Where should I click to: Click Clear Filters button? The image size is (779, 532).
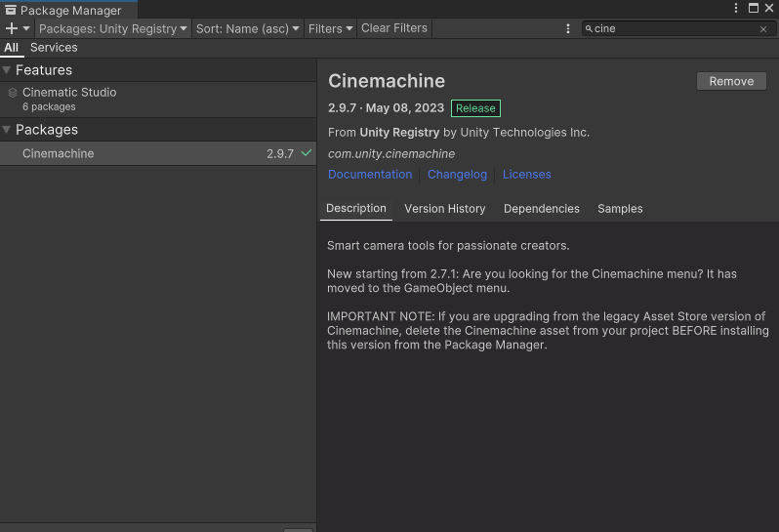point(394,28)
